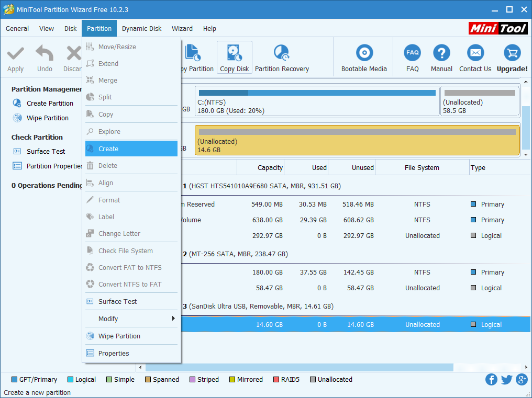Screen dimensions: 532x398
Task: Select Surface Test in Partition menu
Action: tap(117, 302)
